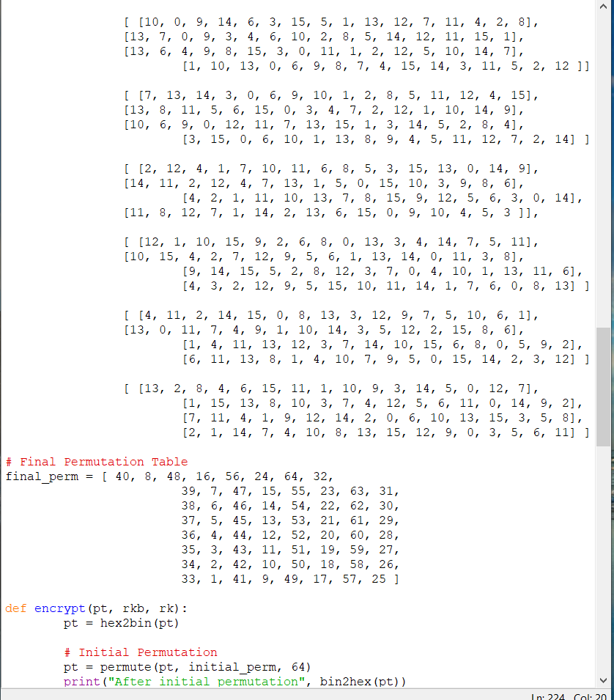Screen dimensions: 614x700
Task: Click row starting '[1, 15, 13, 8'
Action: [383, 402]
